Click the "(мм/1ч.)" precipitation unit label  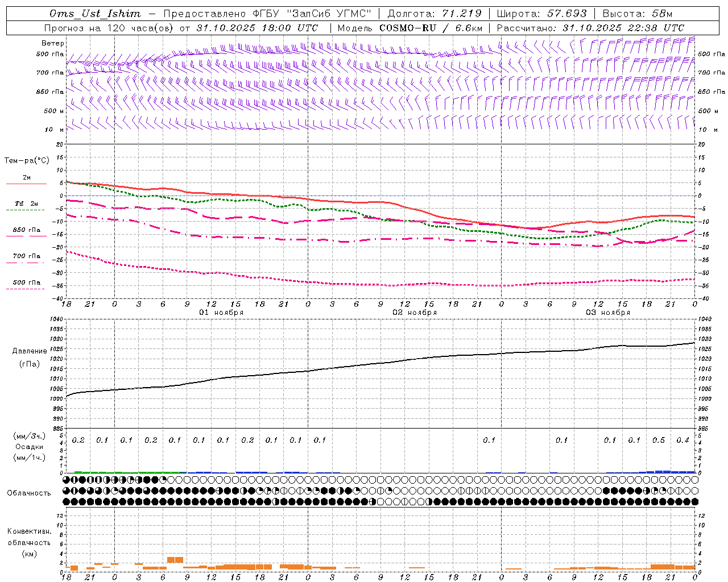tap(29, 458)
